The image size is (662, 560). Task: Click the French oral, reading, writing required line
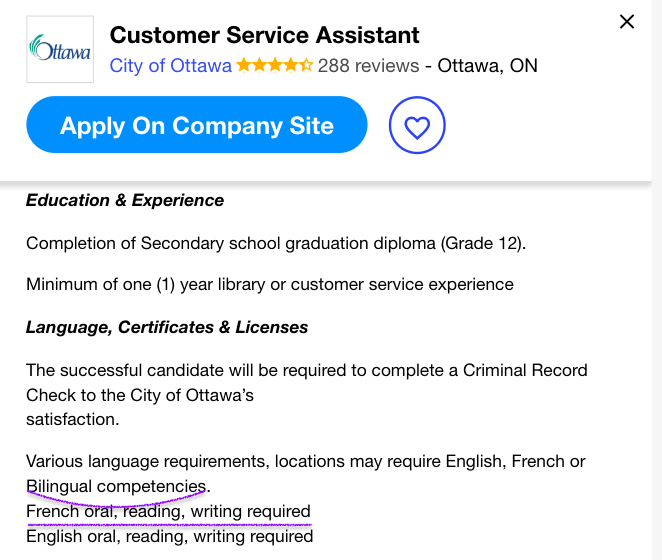click(x=168, y=511)
